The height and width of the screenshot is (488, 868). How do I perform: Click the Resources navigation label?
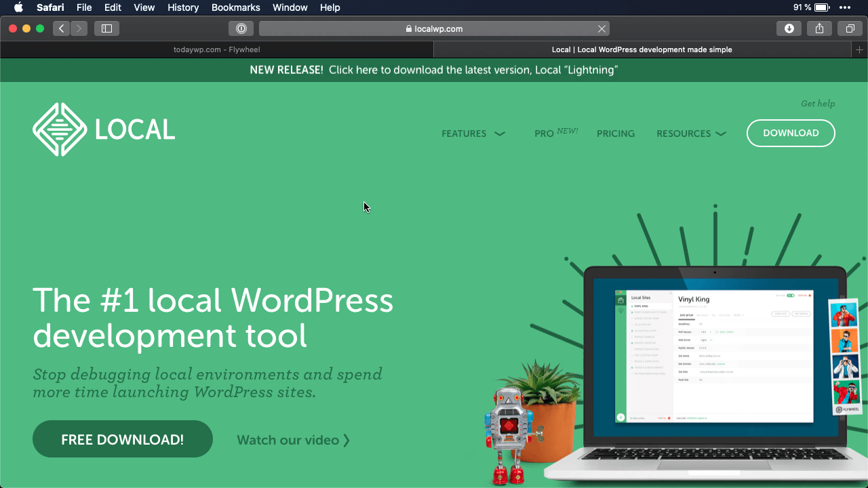684,134
